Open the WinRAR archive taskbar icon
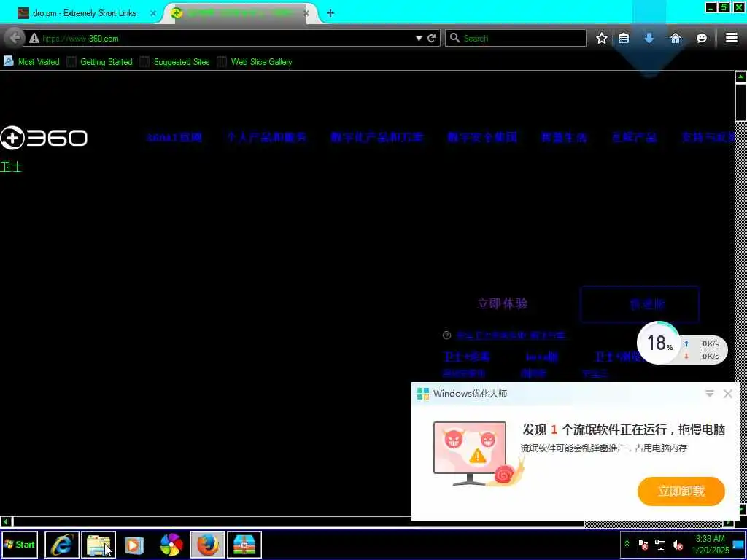 pyautogui.click(x=244, y=545)
